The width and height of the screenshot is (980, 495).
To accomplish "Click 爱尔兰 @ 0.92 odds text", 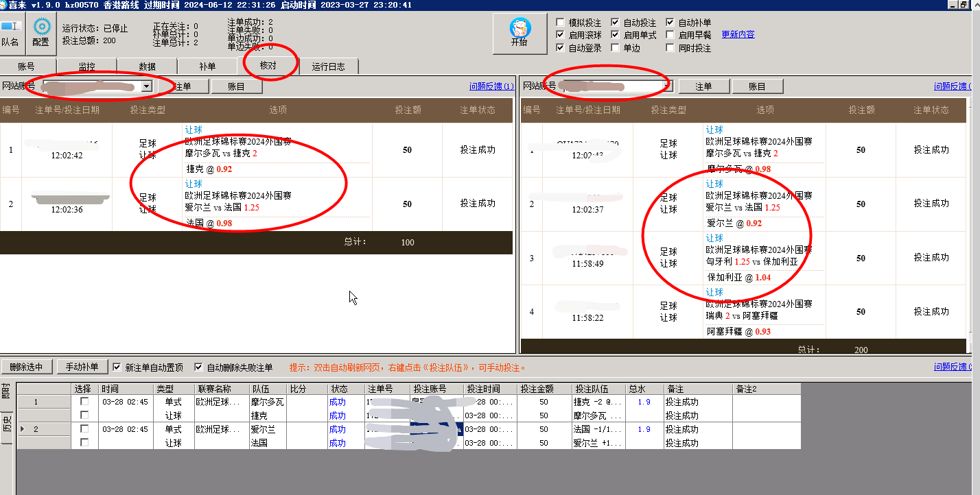I will point(734,224).
